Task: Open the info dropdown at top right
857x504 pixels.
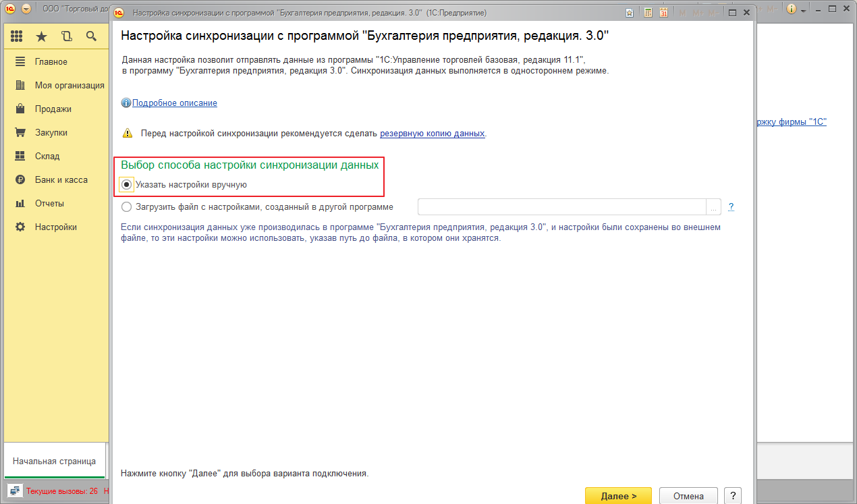Action: tap(794, 9)
